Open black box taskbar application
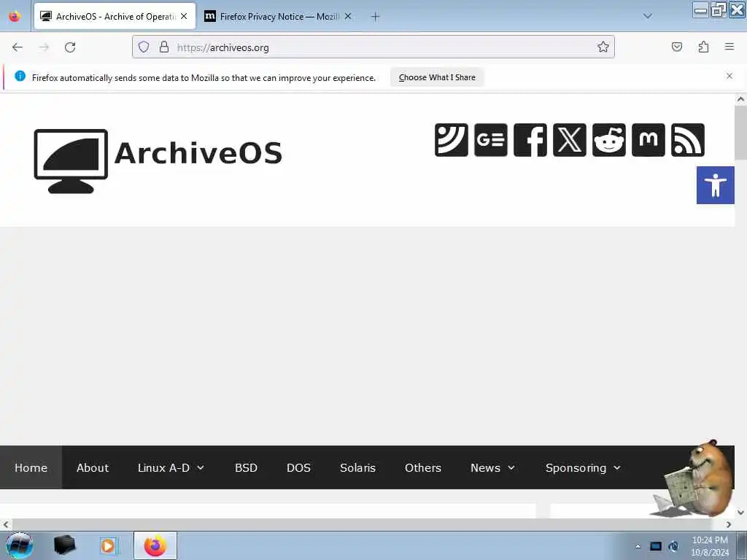Image resolution: width=747 pixels, height=560 pixels. [x=65, y=545]
